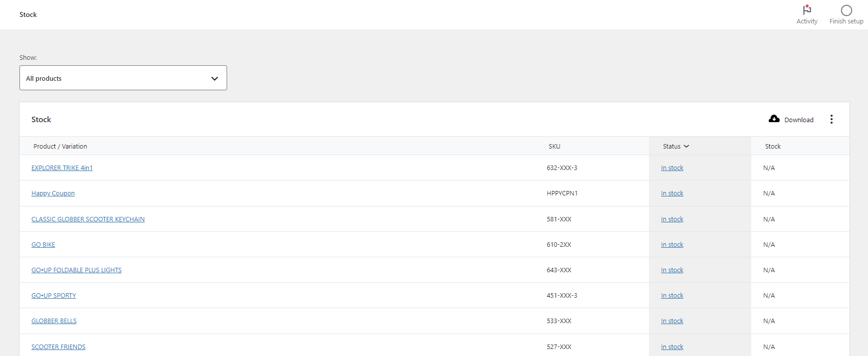868x356 pixels.
Task: Click In stock for GO•UP FOLDABLE PLUS LIGHTS
Action: 672,270
